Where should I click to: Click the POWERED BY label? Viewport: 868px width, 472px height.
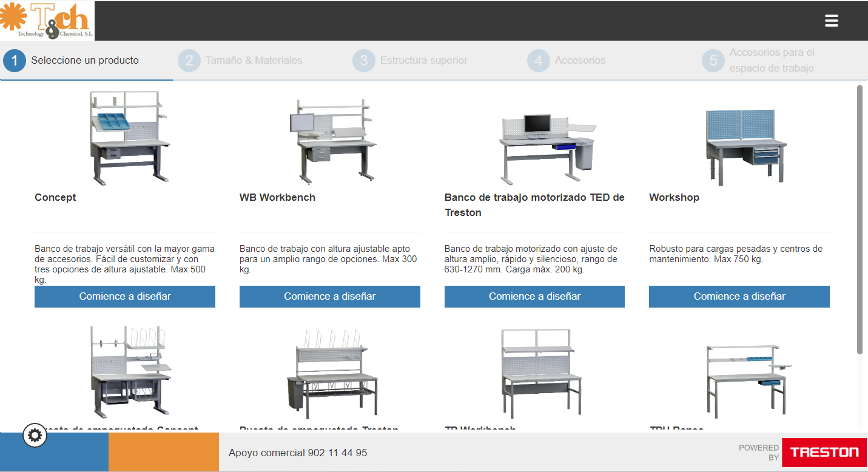pyautogui.click(x=758, y=453)
